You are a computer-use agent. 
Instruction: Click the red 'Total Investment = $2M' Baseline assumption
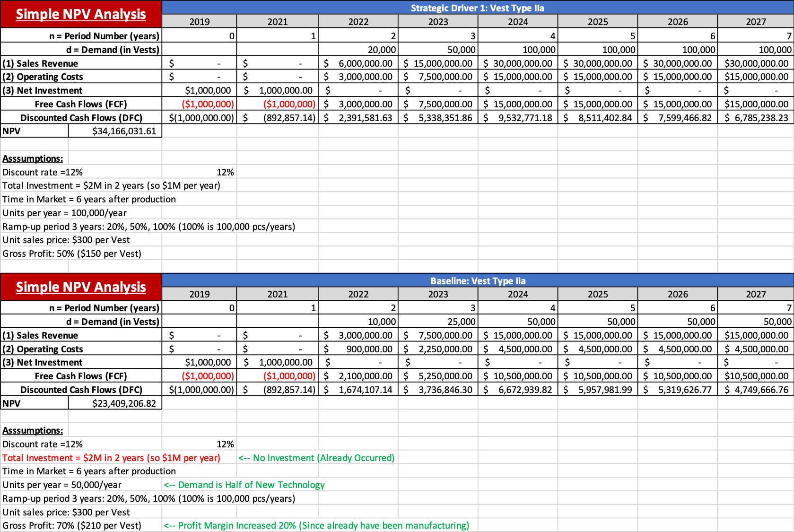pyautogui.click(x=111, y=458)
